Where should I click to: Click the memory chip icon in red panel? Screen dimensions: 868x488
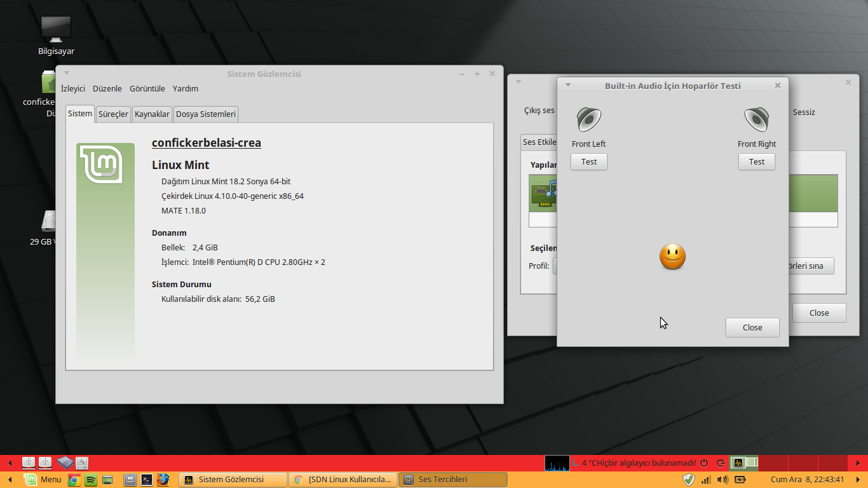(x=65, y=463)
